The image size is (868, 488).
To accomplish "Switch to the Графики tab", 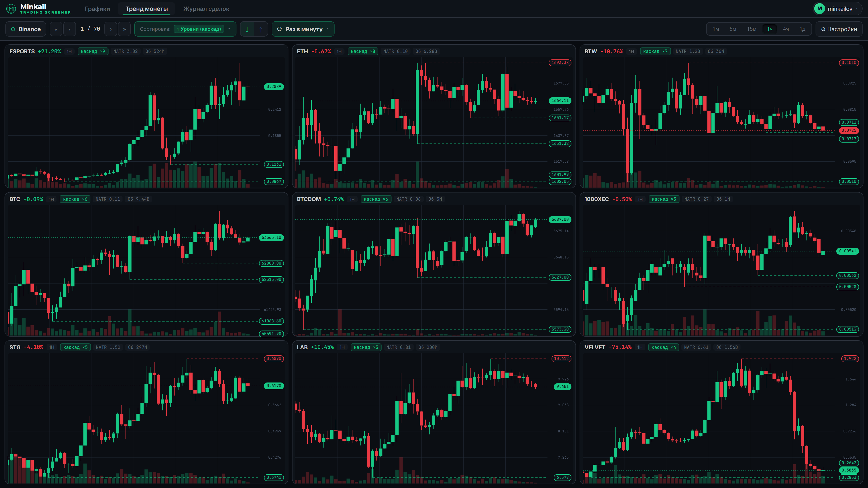I will [x=97, y=9].
